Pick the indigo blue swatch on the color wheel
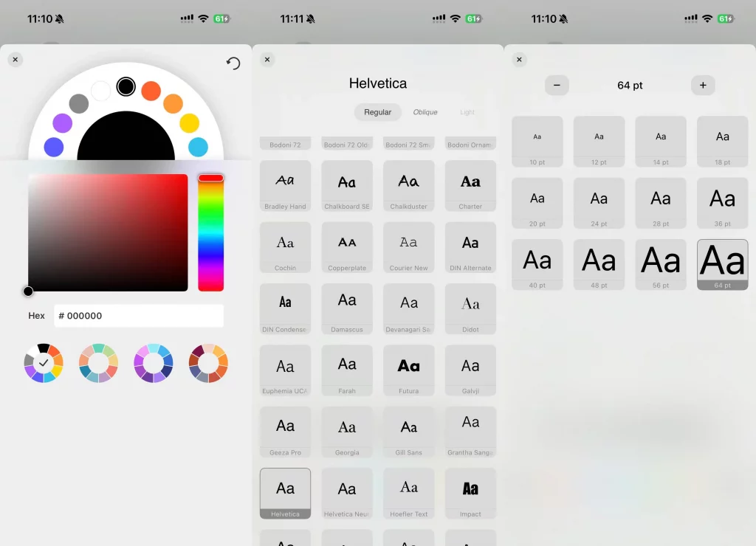 (53, 147)
